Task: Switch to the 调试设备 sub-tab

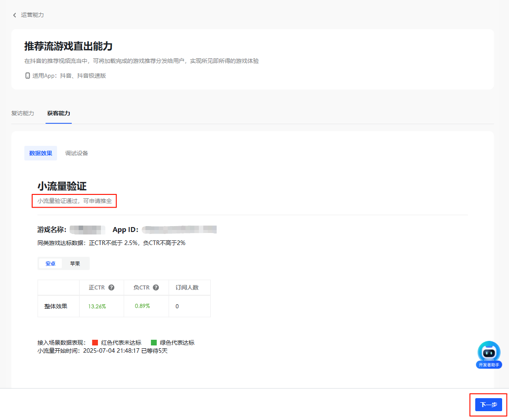Action: coord(77,153)
